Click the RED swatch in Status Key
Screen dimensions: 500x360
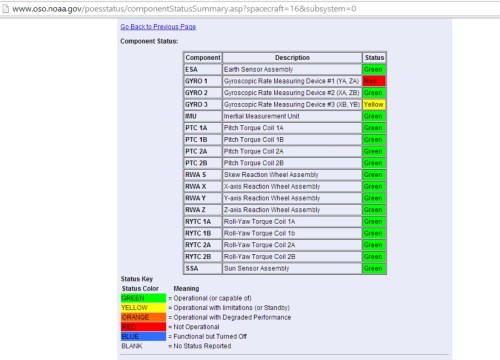143,327
